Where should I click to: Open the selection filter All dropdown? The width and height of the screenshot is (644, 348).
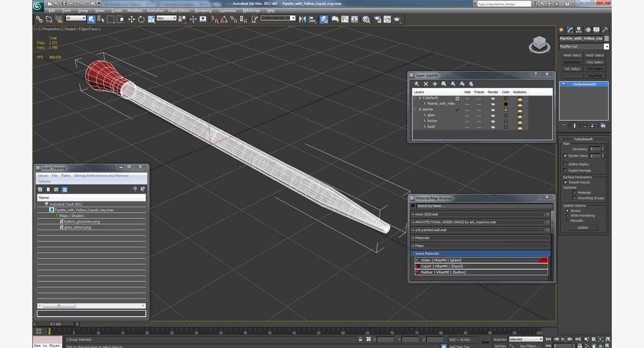click(x=76, y=18)
